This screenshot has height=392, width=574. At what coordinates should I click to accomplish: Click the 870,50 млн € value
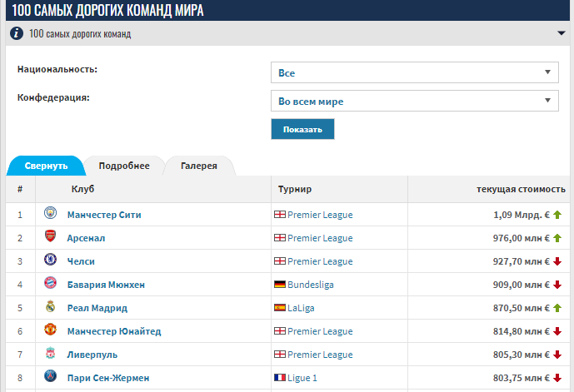(x=522, y=308)
